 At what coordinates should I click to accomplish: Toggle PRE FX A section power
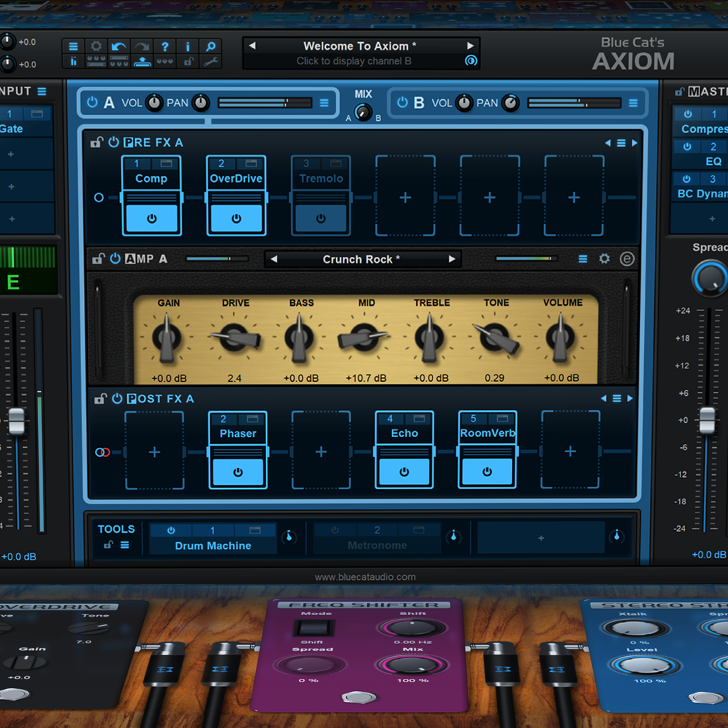point(114,142)
